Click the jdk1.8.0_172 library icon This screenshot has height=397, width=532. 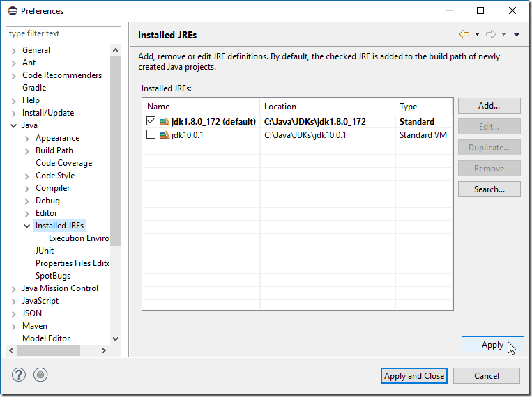pyautogui.click(x=165, y=121)
